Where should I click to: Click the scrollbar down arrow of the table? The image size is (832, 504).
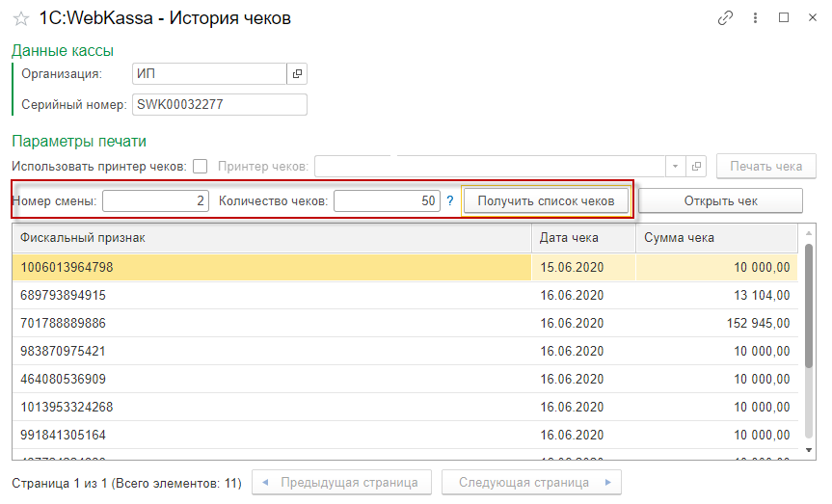(809, 450)
